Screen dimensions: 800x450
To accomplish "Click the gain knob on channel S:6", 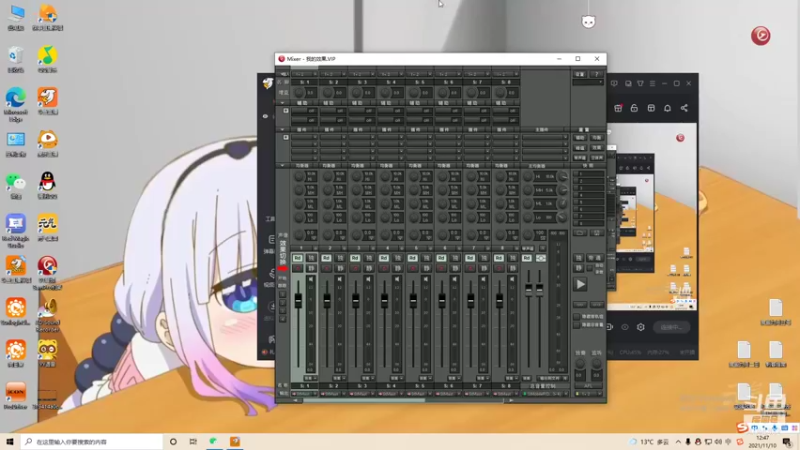I will 443,92.
